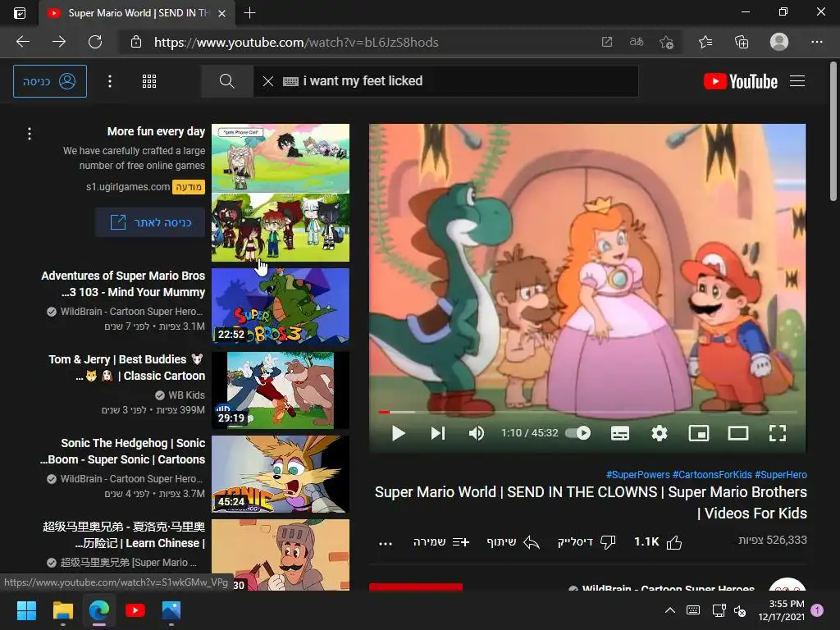The width and height of the screenshot is (840, 630).
Task: Toggle theater mode in player
Action: coord(738,433)
